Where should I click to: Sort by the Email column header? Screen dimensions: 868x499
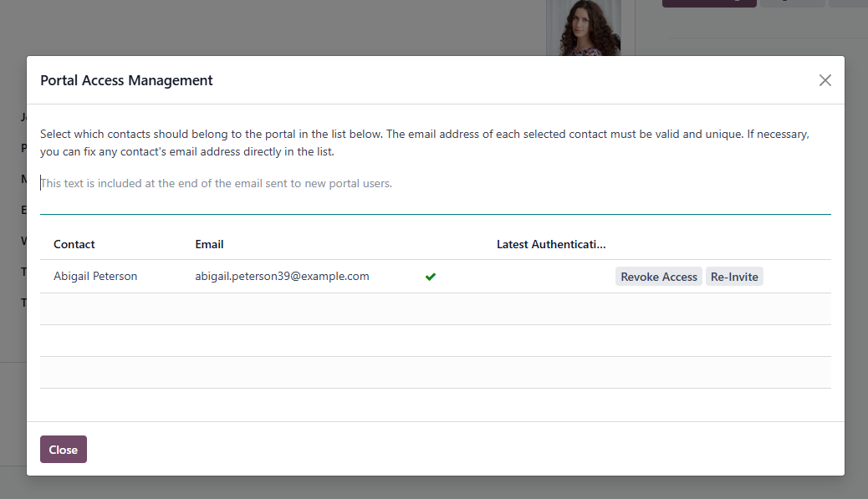tap(209, 244)
